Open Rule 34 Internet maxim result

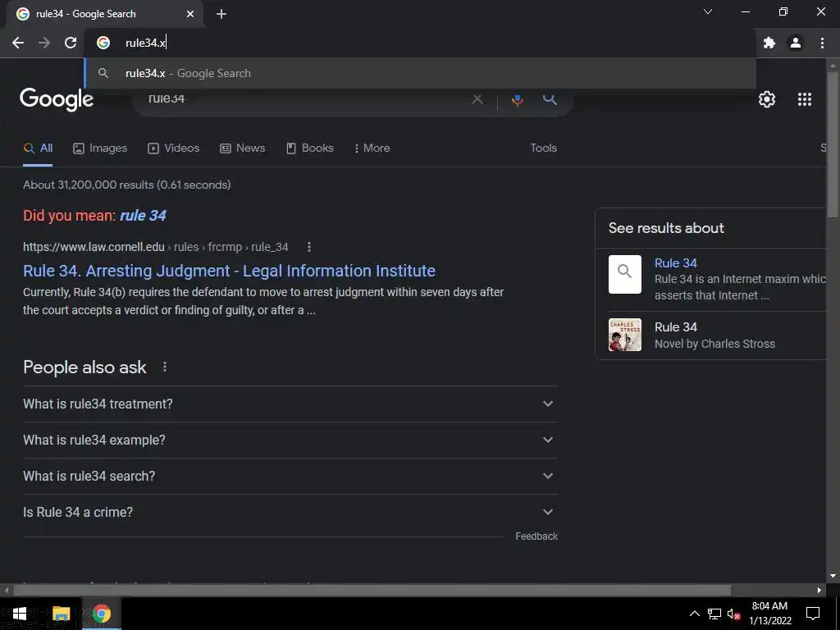tap(676, 263)
